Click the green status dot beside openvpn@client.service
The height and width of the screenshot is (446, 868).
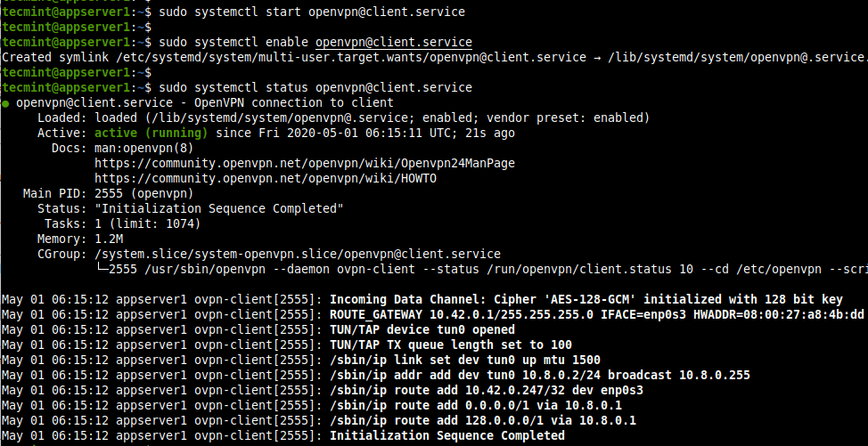pos(6,103)
